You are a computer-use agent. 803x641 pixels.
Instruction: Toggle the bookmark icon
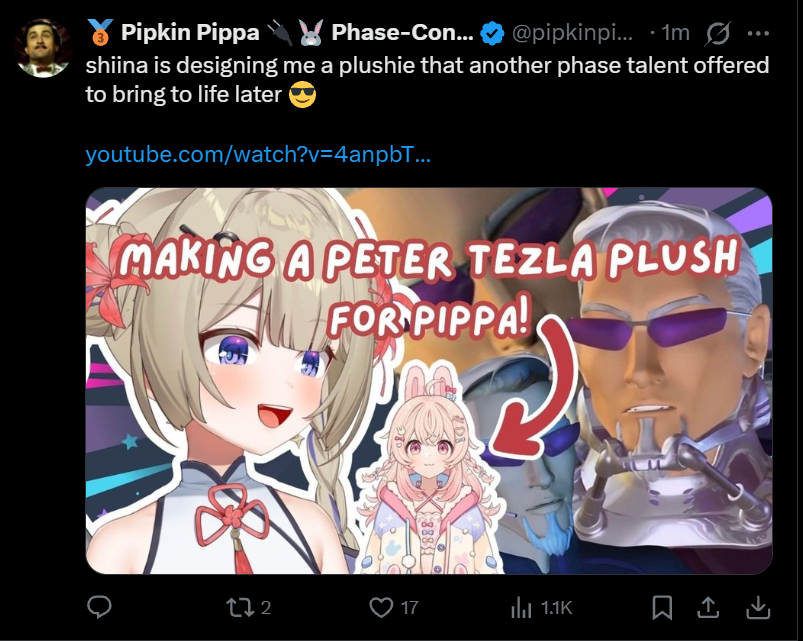662,608
